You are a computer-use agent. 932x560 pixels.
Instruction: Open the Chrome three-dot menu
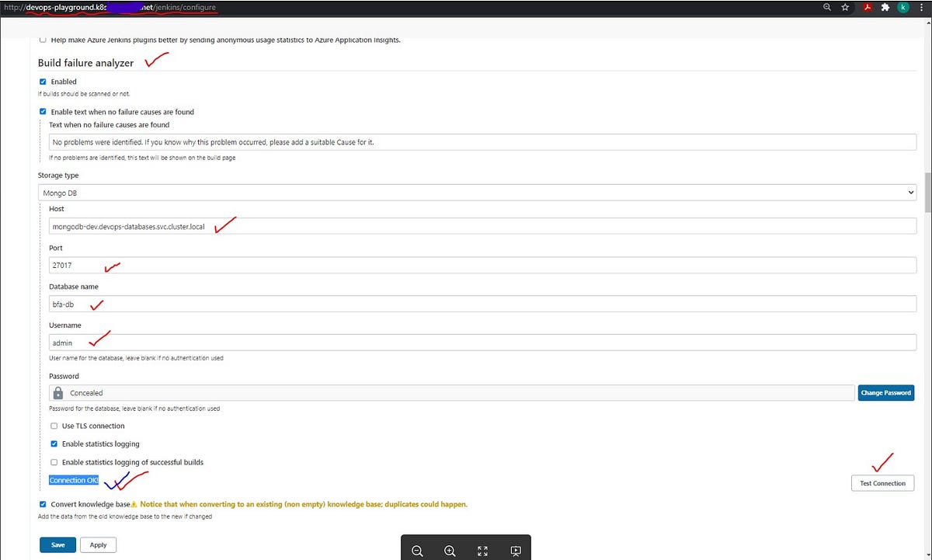point(920,8)
